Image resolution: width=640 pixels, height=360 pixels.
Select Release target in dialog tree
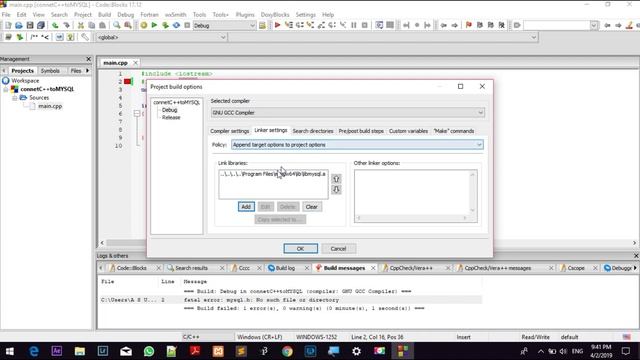click(171, 118)
